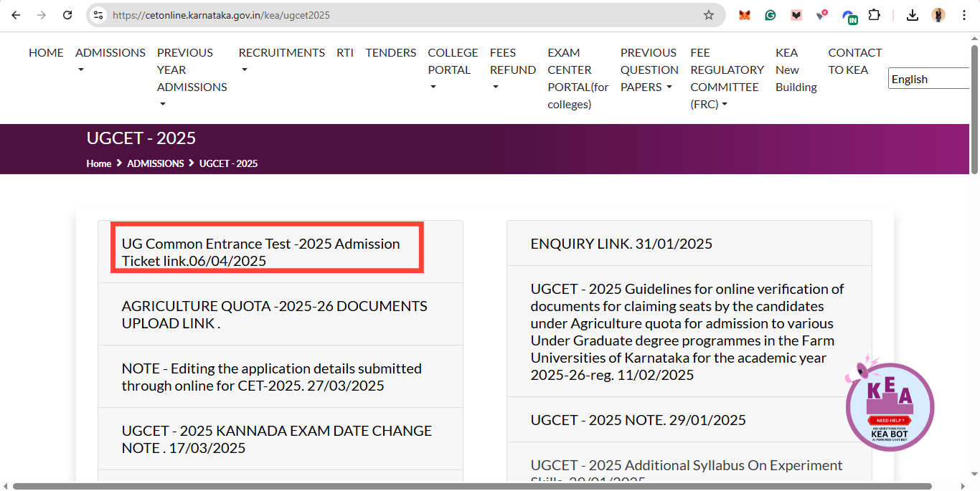
Task: Open the Extensions puzzle icon
Action: tap(875, 15)
